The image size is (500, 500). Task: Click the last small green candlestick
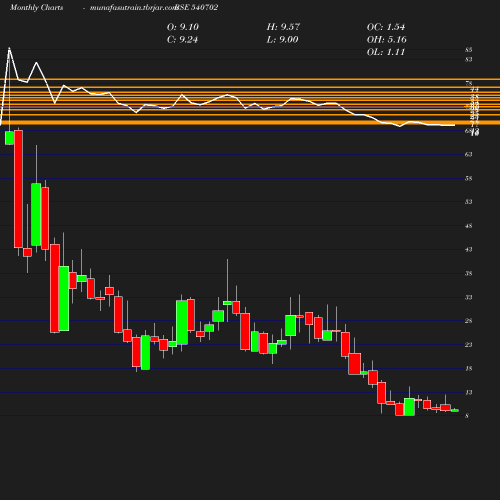pyautogui.click(x=455, y=410)
